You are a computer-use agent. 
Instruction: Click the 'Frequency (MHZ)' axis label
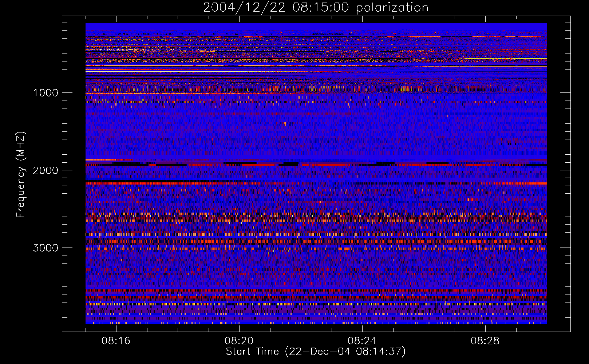click(21, 175)
